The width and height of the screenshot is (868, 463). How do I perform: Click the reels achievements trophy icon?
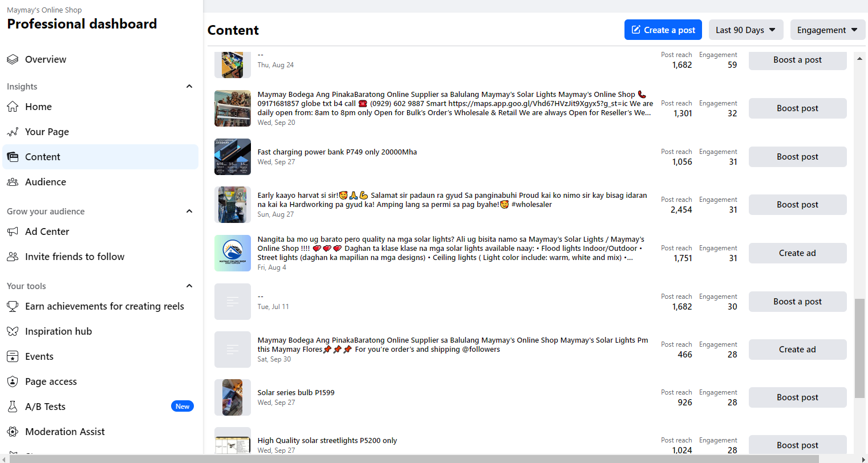[13, 306]
